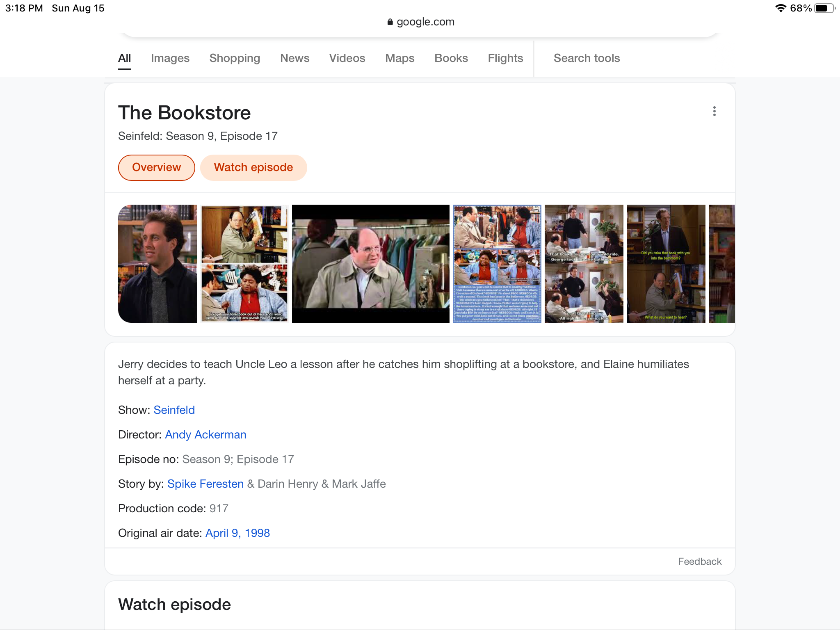Open the wide George in trench coat image
The height and width of the screenshot is (630, 840).
coord(371,264)
